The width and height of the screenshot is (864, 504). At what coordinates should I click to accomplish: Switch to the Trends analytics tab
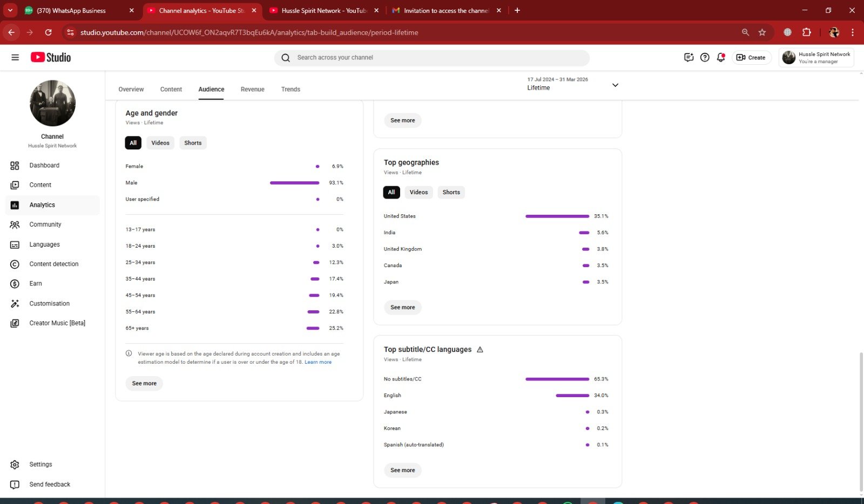[291, 89]
